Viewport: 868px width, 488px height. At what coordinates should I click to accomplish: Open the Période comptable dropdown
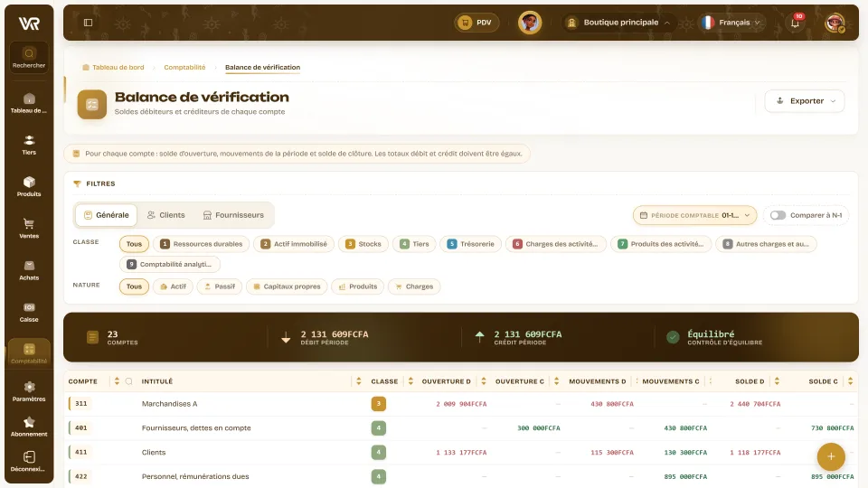(x=694, y=215)
